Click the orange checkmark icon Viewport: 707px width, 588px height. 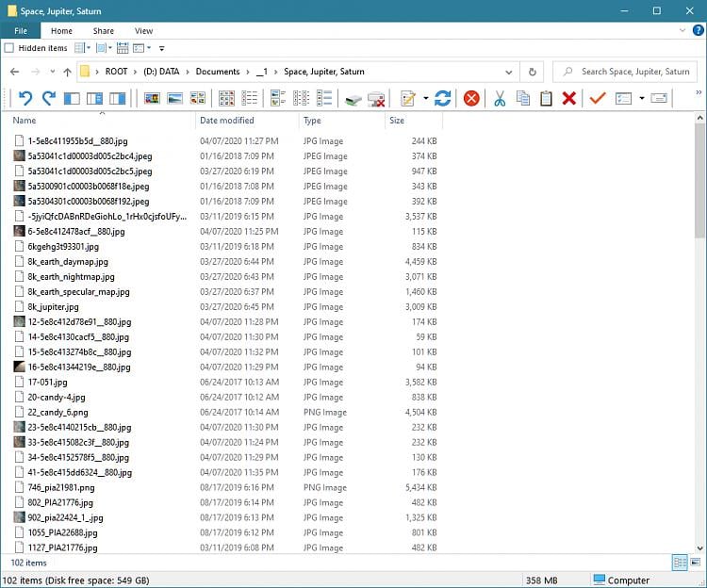coord(597,98)
